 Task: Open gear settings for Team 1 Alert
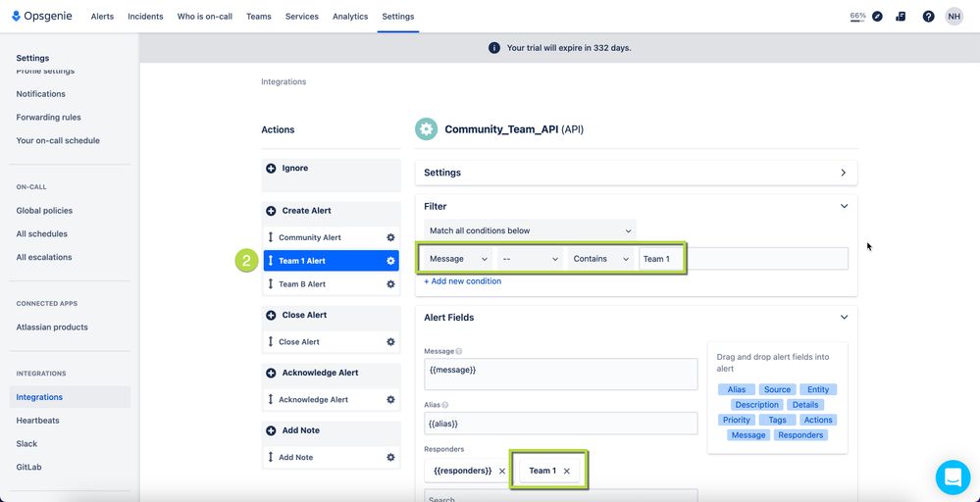[390, 261]
